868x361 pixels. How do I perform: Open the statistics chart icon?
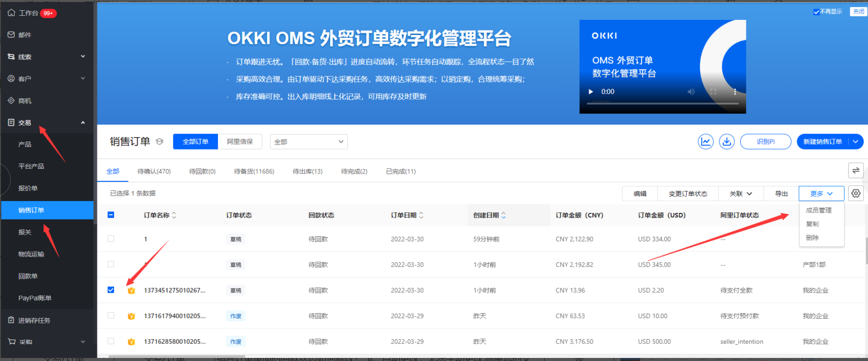pyautogui.click(x=706, y=142)
